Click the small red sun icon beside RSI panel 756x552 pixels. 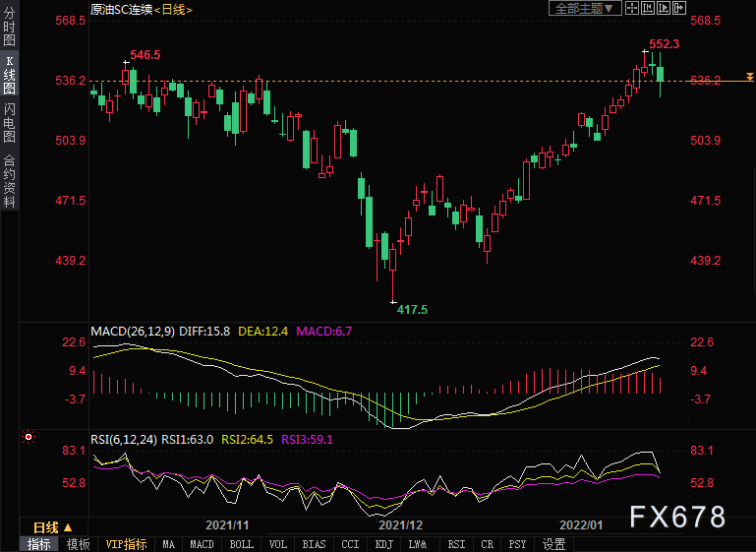pyautogui.click(x=29, y=438)
